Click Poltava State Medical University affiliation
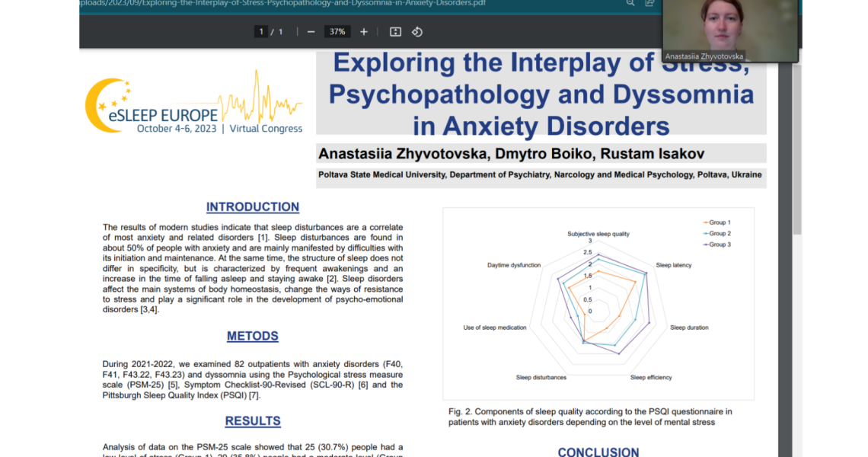Viewport: 868px width, 457px height. (540, 175)
